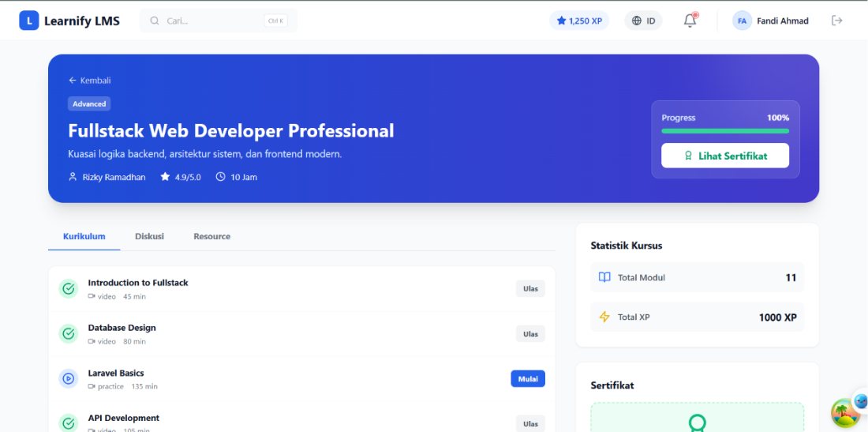Click the Learnify LMS title text
This screenshot has height=432, width=868.
(x=82, y=21)
